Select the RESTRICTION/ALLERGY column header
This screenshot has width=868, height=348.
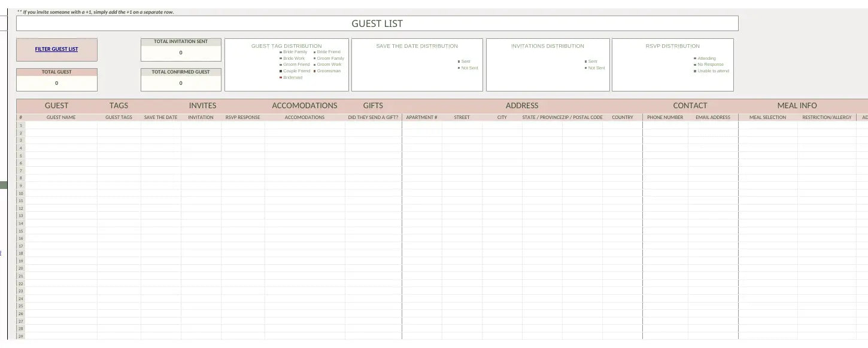coord(827,118)
